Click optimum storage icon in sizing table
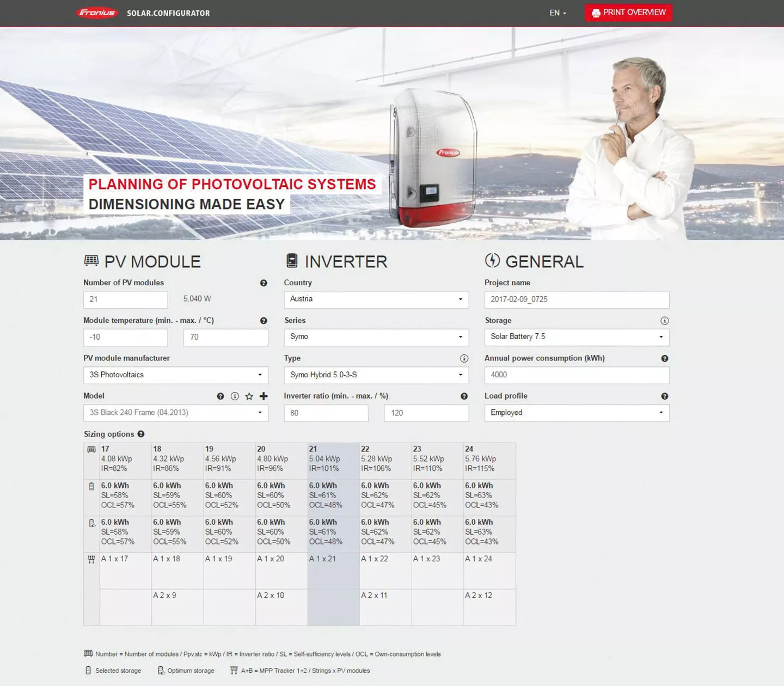 click(91, 523)
